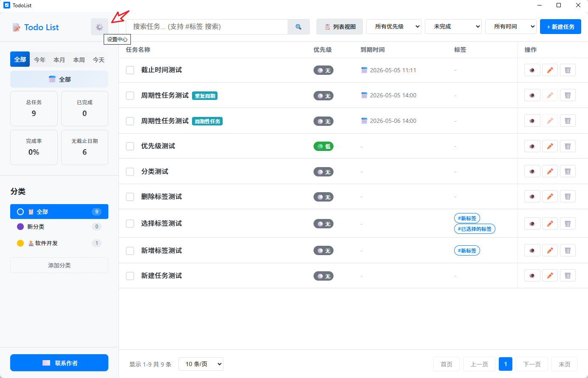This screenshot has height=378, width=588.
Task: Toggle the 选择标签测试 task checkbox
Action: pyautogui.click(x=130, y=224)
